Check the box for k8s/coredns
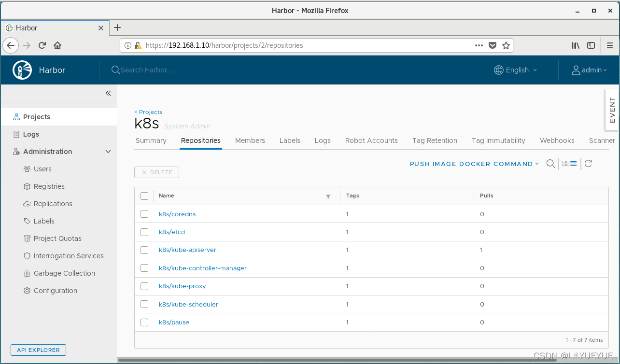This screenshot has width=620, height=364. coord(144,214)
